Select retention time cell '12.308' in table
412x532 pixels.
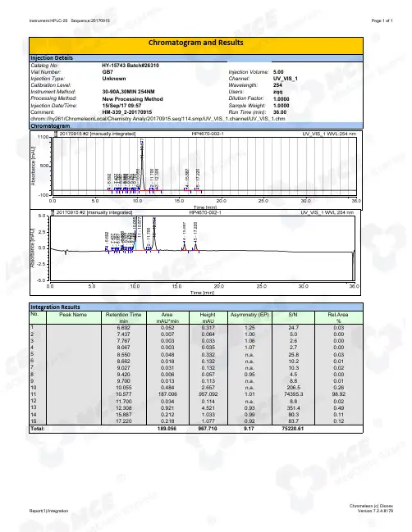click(124, 408)
